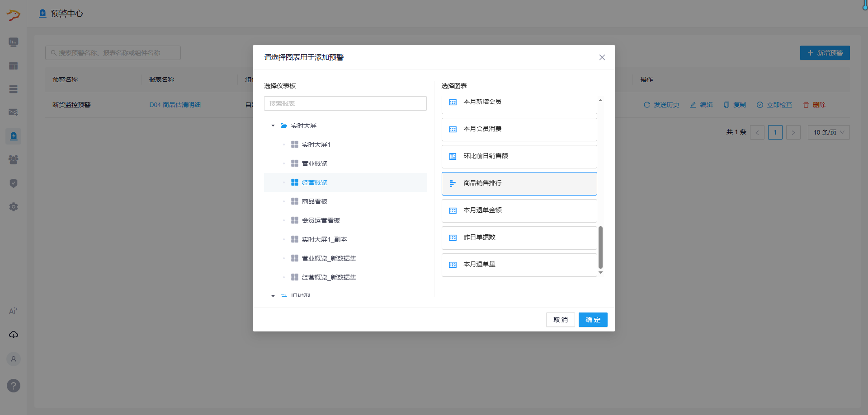Select the 环比前日销售额 chart card
This screenshot has height=415, width=868.
tap(519, 156)
